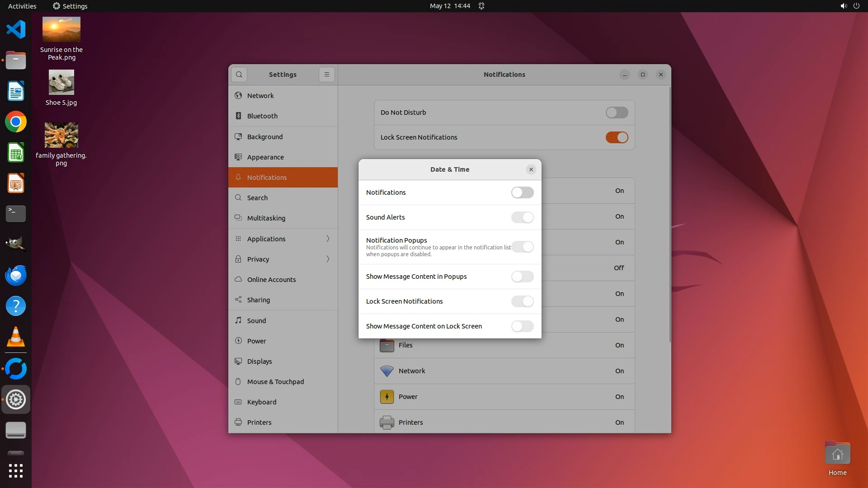The image size is (868, 488).
Task: Click the Power app icon in list
Action: pyautogui.click(x=387, y=397)
